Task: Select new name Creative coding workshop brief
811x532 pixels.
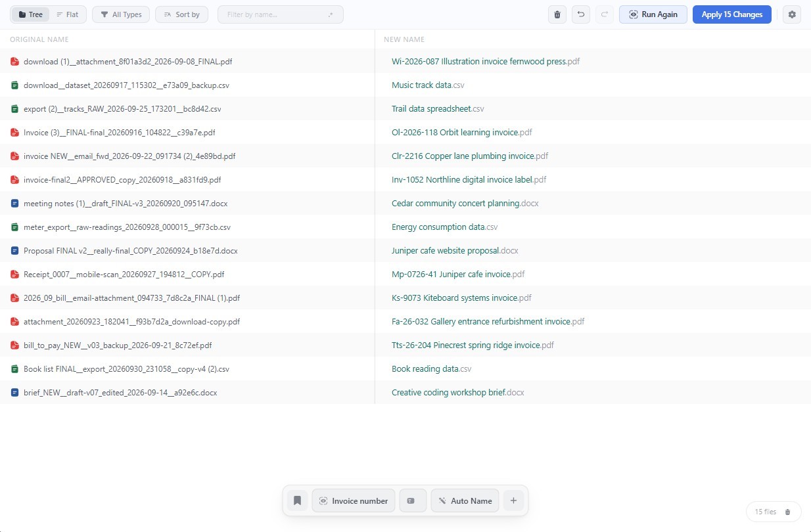Action: click(x=458, y=393)
